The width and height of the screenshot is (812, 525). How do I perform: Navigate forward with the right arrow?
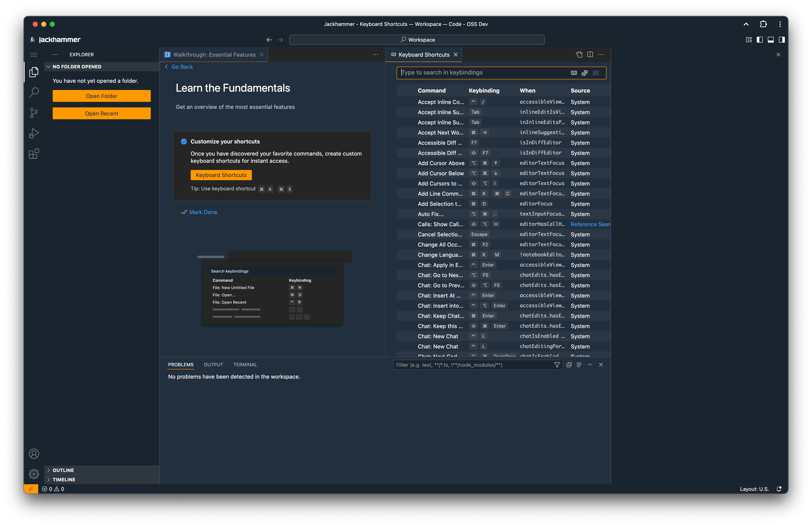click(280, 40)
